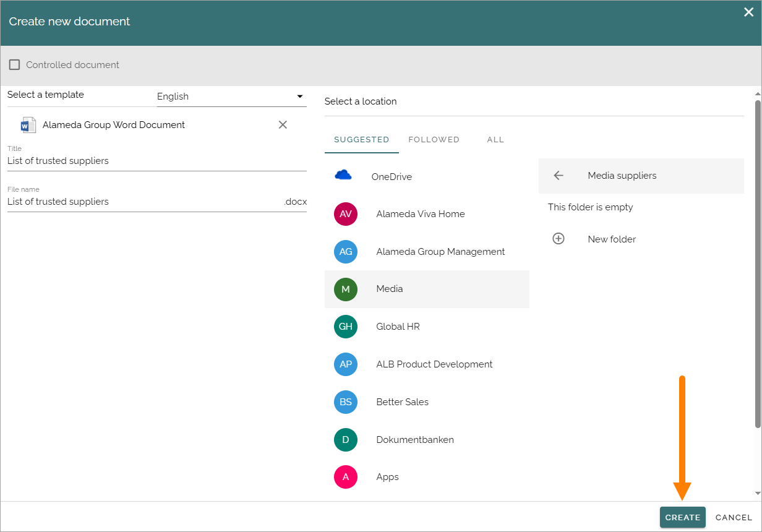Select ALB Product Development location
Image resolution: width=762 pixels, height=532 pixels.
pos(427,364)
